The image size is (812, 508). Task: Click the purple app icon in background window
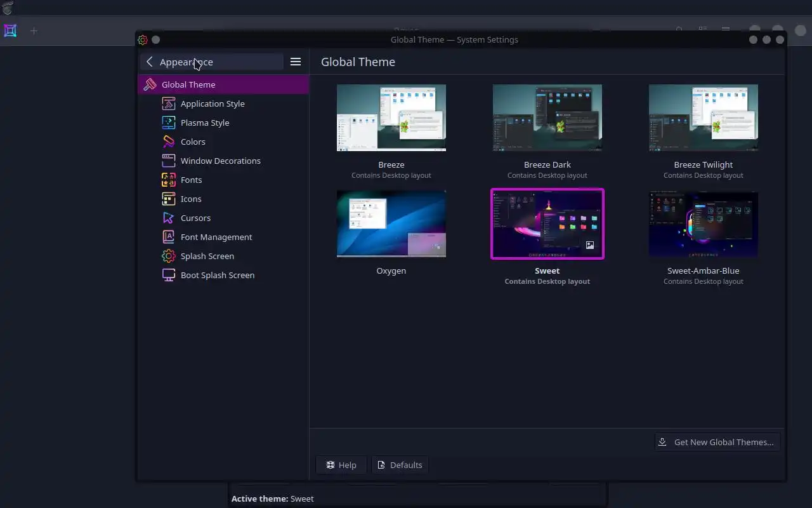pyautogui.click(x=10, y=30)
